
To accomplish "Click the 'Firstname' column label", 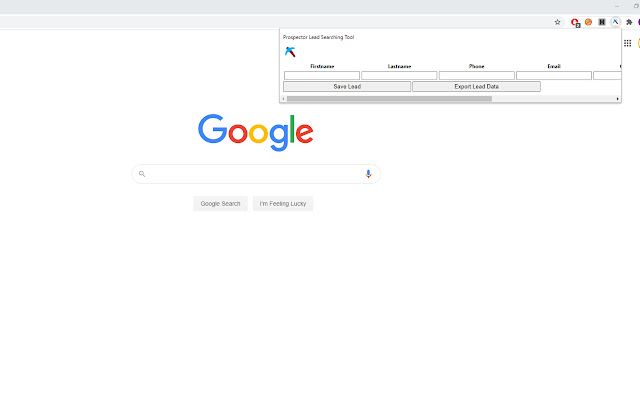I will (x=322, y=66).
